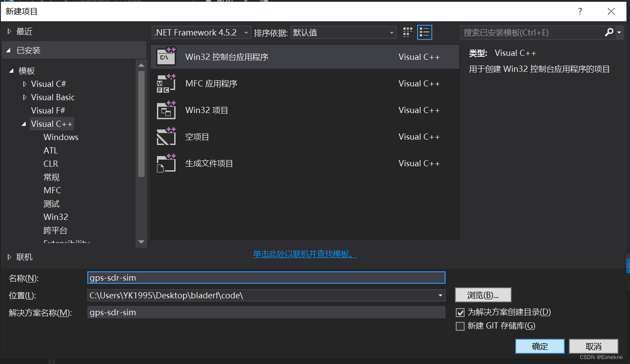Select Visual F# in template tree
Viewport: 630px width, 364px height.
tap(48, 110)
